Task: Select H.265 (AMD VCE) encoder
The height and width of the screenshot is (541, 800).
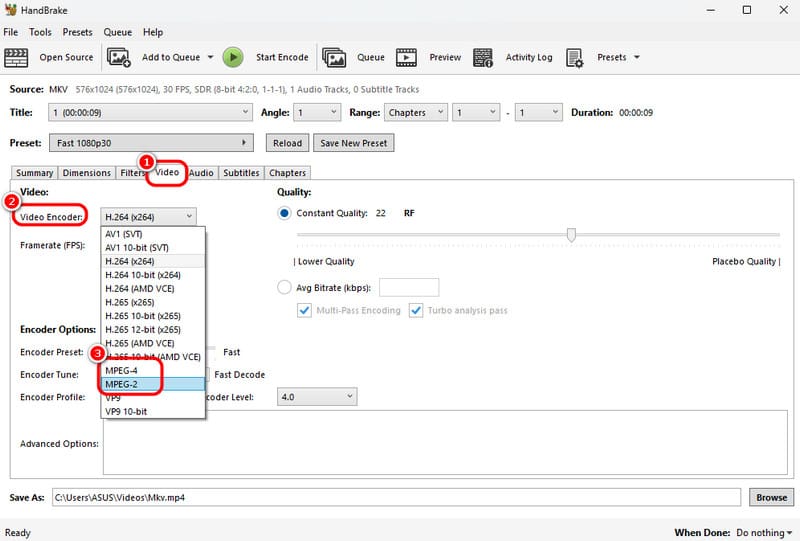Action: coord(154,343)
